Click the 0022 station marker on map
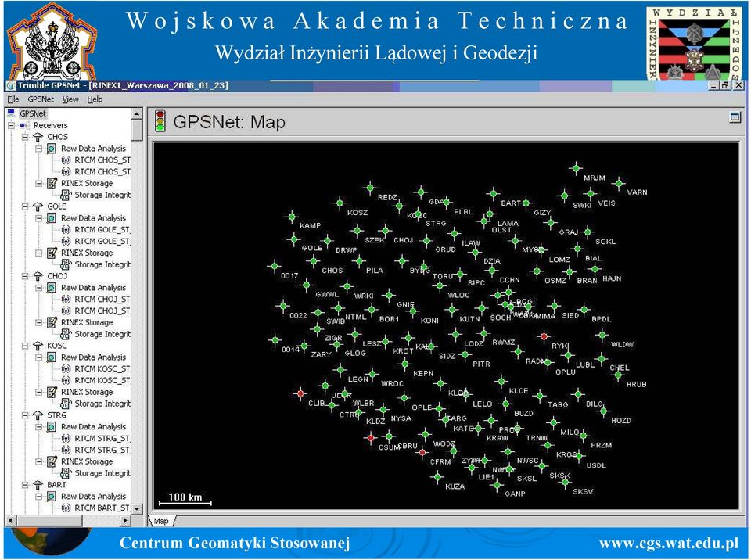The image size is (751, 560). [x=282, y=306]
